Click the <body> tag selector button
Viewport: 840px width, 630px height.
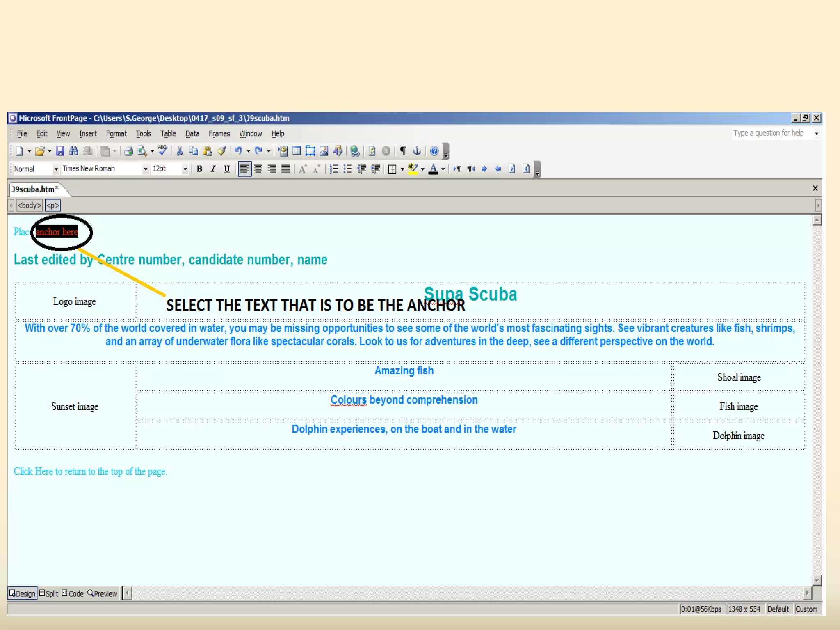tap(30, 205)
